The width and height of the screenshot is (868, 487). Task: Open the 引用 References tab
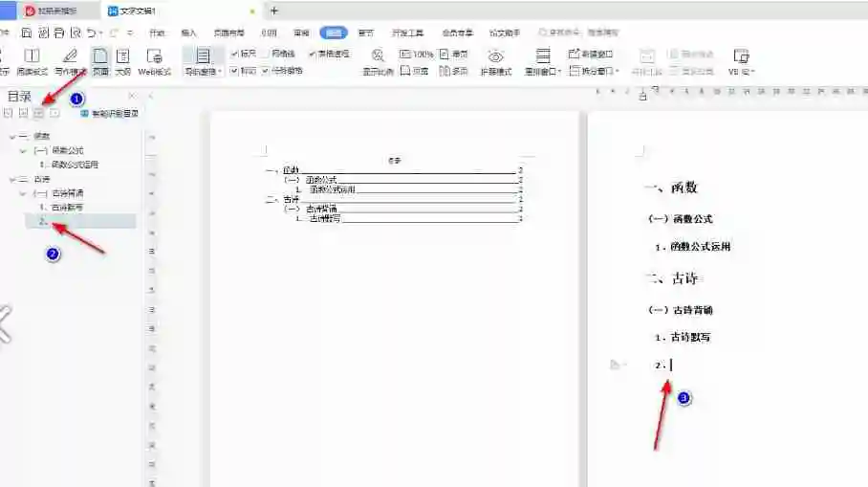269,33
